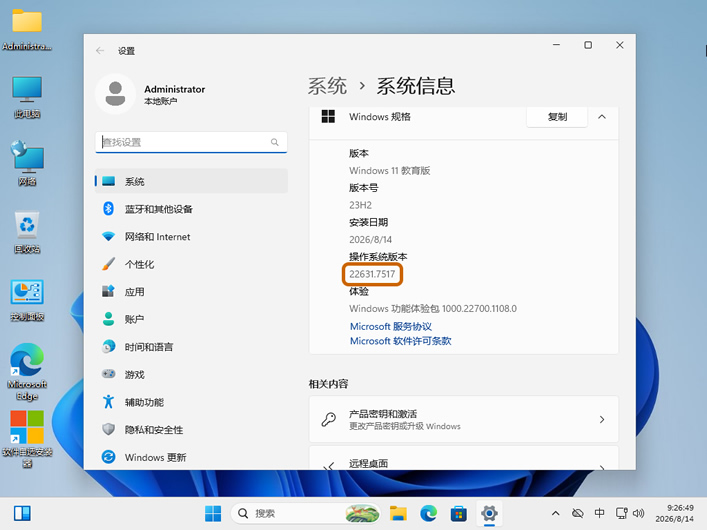Open 远程桌面 related setting
Viewport: 707px width, 530px height.
[x=464, y=458]
